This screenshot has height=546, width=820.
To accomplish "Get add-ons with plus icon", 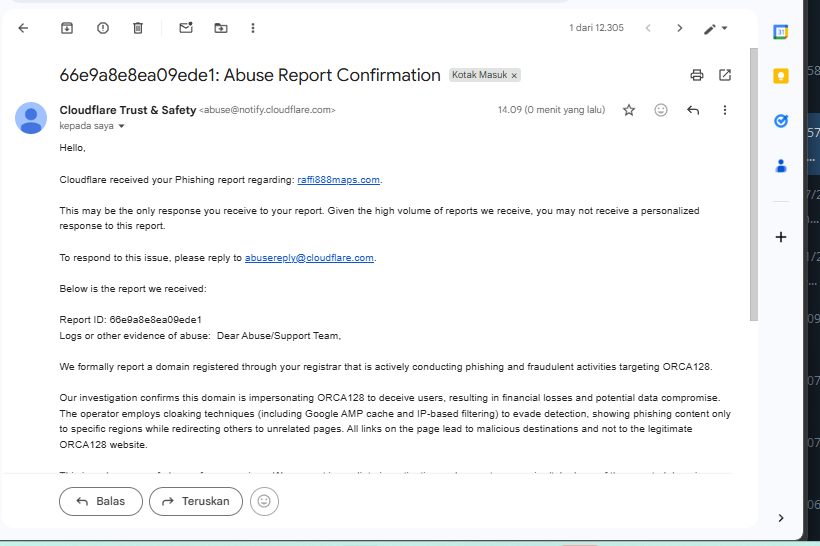I will click(781, 237).
